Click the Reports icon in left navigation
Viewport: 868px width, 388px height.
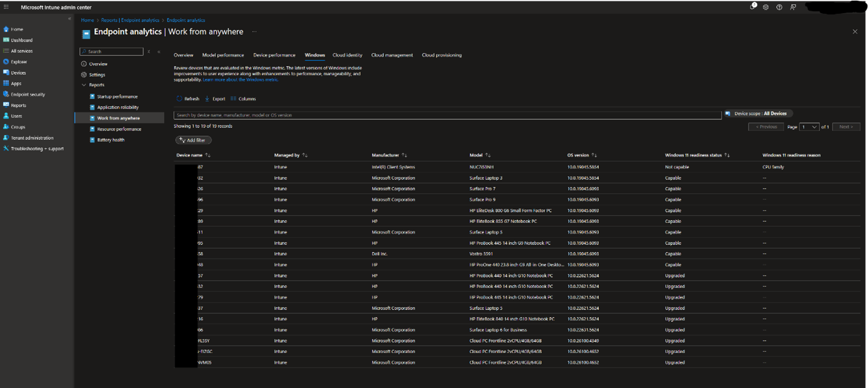point(6,105)
